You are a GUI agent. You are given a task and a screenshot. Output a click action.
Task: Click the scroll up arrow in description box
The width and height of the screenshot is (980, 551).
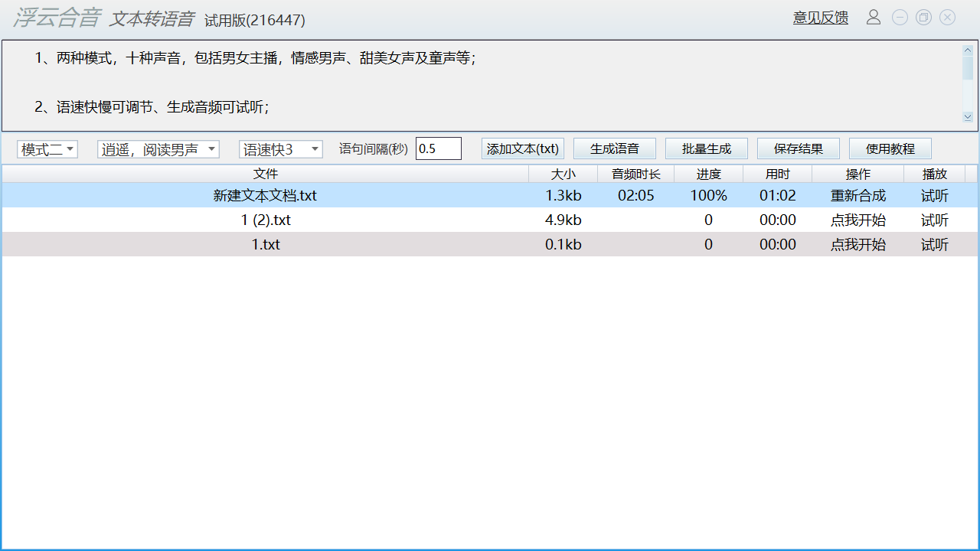tap(968, 51)
